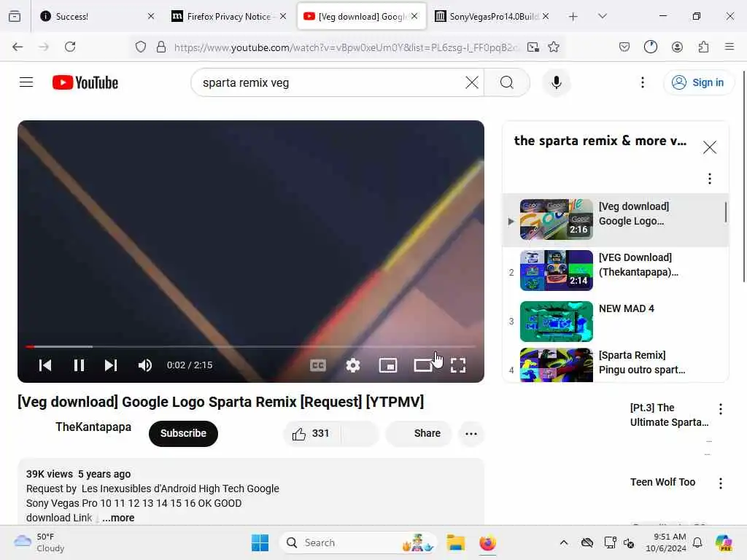
Task: Skip to previous video in player
Action: coord(45,365)
